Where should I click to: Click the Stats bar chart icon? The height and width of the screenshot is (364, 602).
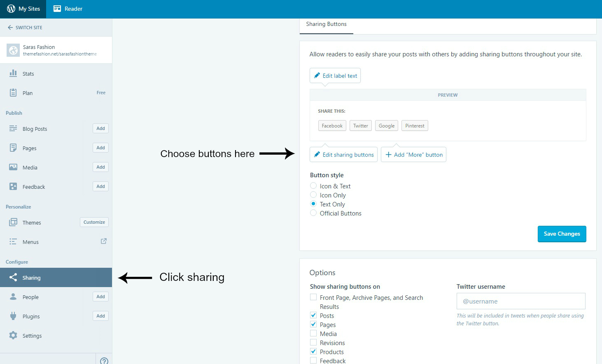point(13,73)
